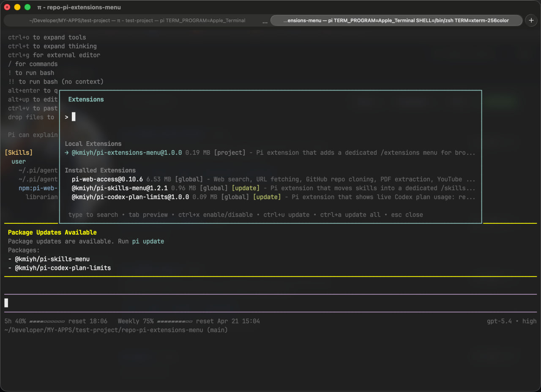Click the Extensions search input field
Screen dimensions: 541x392
click(270, 117)
